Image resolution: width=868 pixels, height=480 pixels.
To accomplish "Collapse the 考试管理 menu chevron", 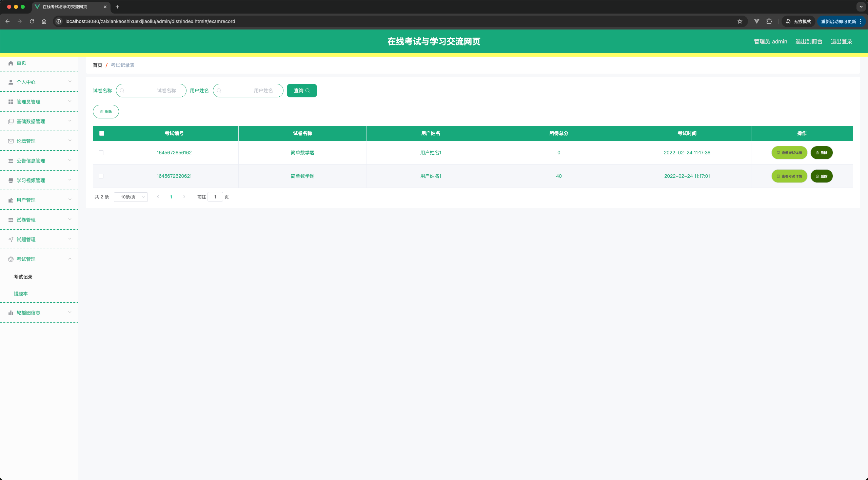I will (70, 258).
